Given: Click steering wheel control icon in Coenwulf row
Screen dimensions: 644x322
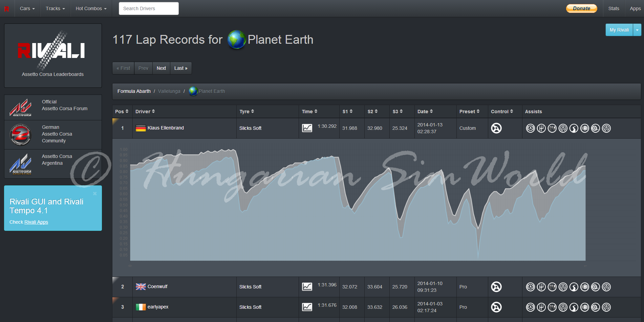Looking at the screenshot, I should click(x=496, y=287).
